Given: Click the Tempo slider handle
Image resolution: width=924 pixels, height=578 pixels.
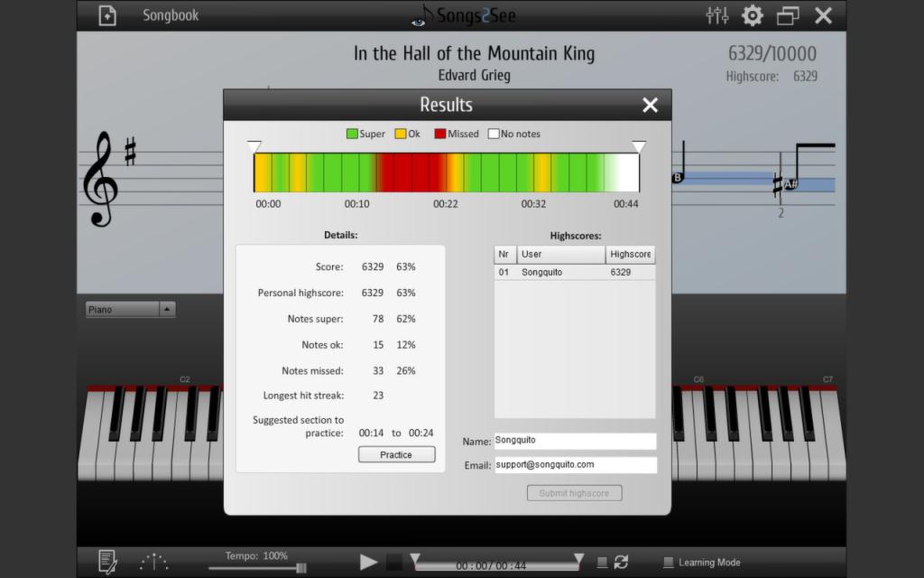Looking at the screenshot, I should (x=301, y=568).
